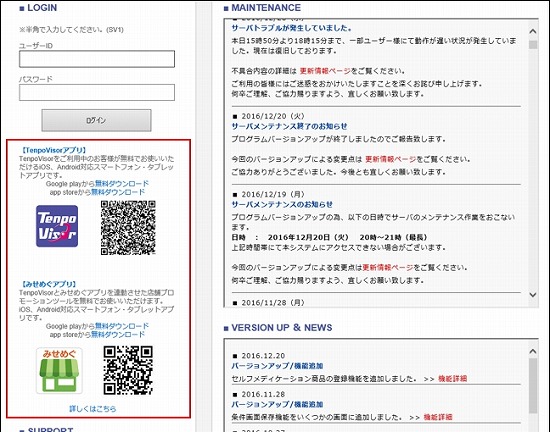Click the ログイン button
The height and width of the screenshot is (432, 550).
96,120
